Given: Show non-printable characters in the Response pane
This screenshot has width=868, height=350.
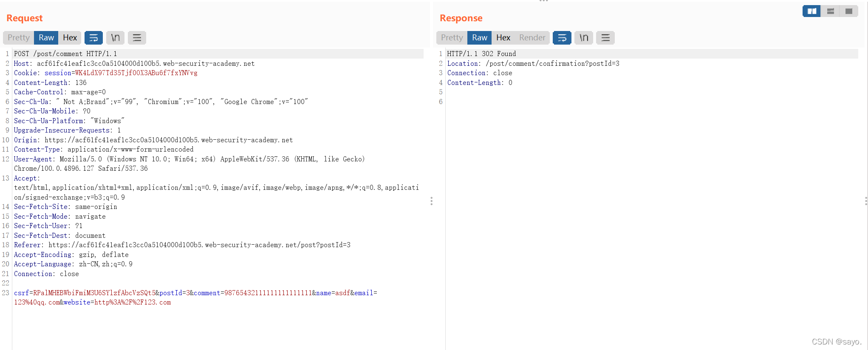Looking at the screenshot, I should pyautogui.click(x=584, y=38).
